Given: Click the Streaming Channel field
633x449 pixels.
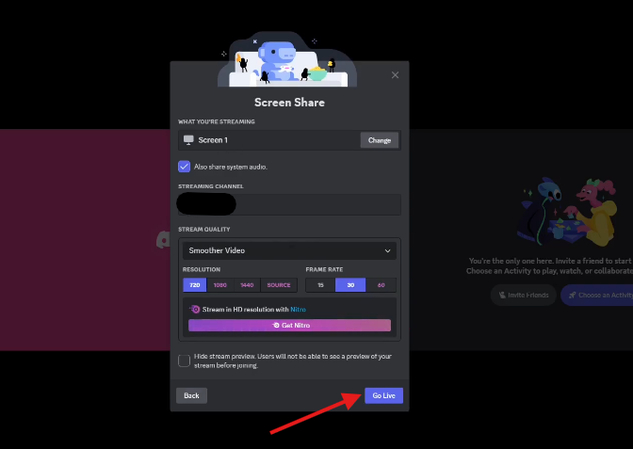Looking at the screenshot, I should (289, 204).
